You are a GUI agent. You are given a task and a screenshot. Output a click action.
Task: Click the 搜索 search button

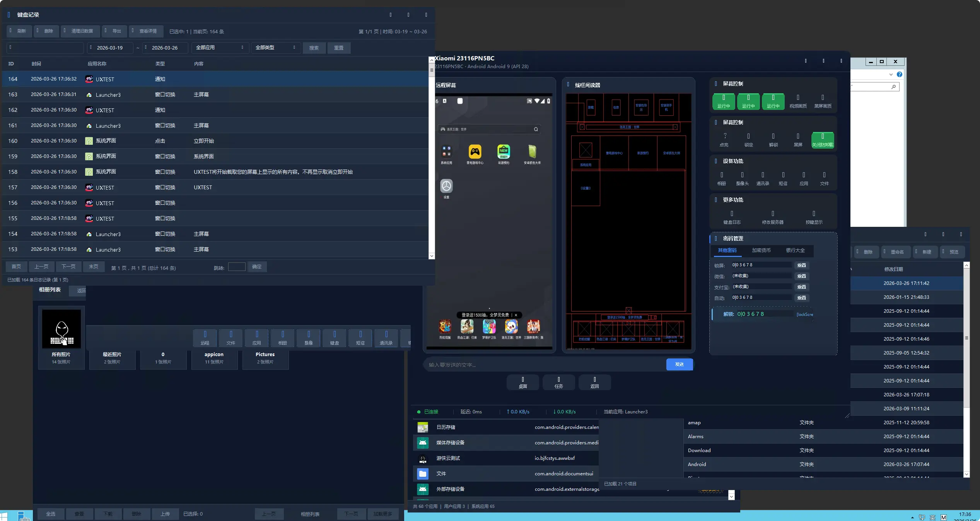point(314,48)
